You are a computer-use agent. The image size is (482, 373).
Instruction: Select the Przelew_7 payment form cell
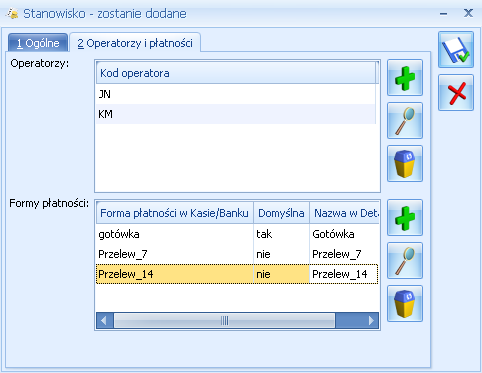coord(175,254)
